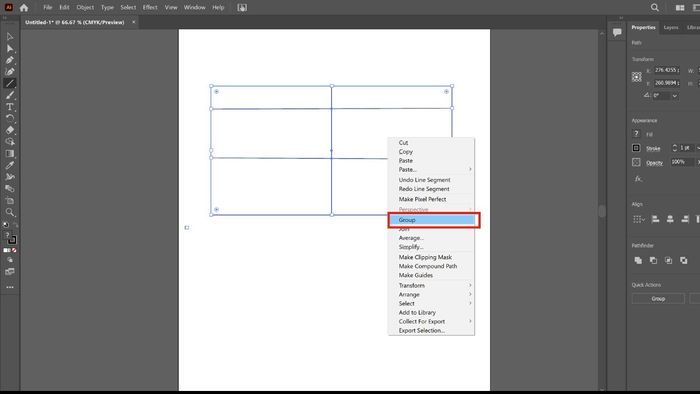700x394 pixels.
Task: Click the reference point grid icon
Action: 637,77
